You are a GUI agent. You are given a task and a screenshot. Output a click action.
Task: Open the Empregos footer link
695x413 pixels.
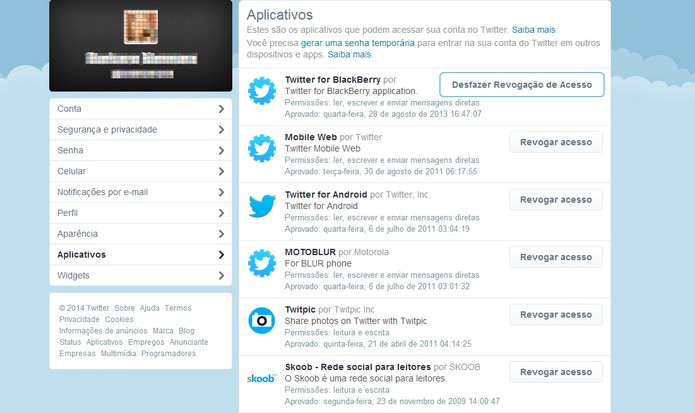pyautogui.click(x=146, y=342)
